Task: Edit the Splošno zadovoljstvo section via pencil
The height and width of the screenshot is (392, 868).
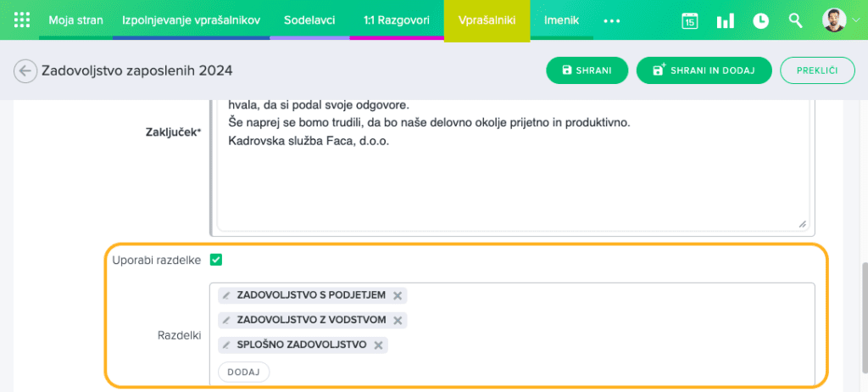Action: tap(226, 345)
